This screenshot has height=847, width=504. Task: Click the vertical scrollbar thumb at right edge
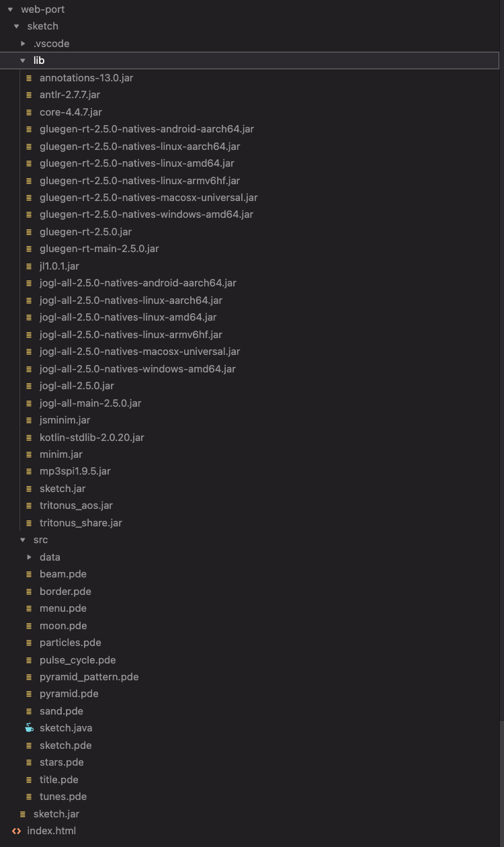[x=501, y=783]
